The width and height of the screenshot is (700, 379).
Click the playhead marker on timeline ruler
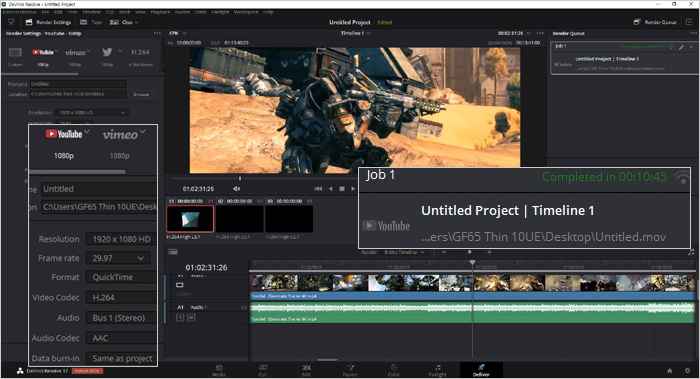472,262
